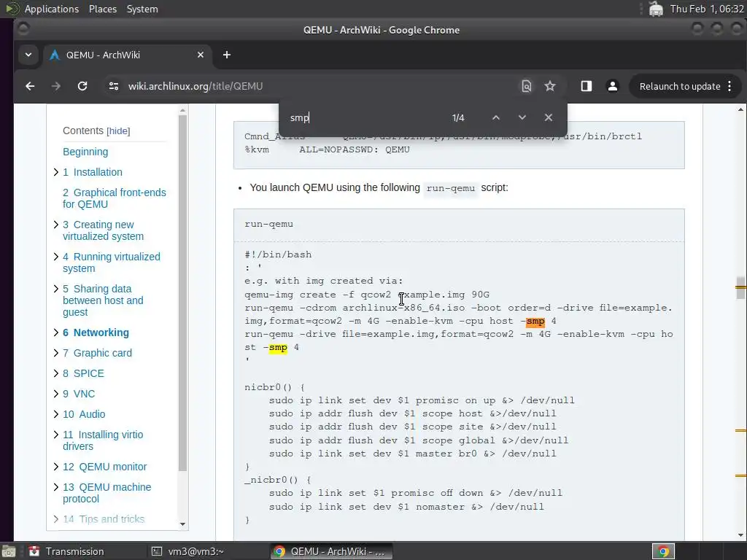Click the network tray icon
The height and width of the screenshot is (560, 747).
click(x=656, y=9)
